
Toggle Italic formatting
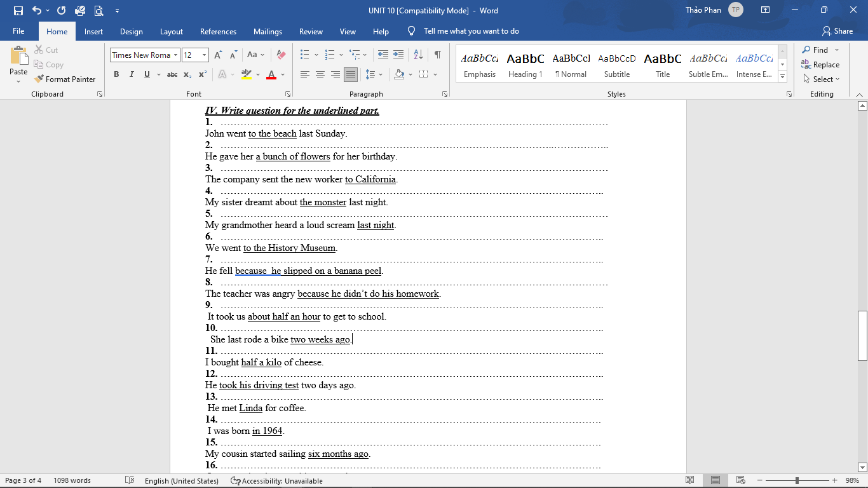coord(132,74)
